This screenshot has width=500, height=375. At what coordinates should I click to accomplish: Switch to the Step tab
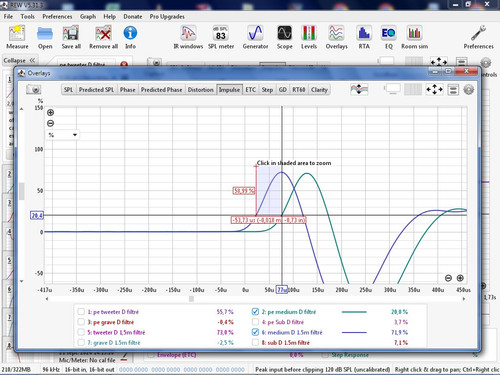coord(267,90)
